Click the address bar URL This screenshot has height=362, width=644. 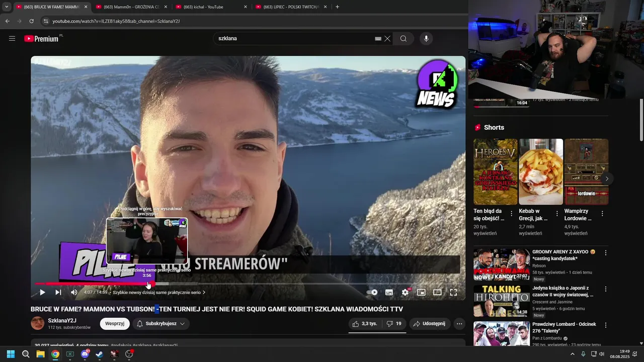116,21
